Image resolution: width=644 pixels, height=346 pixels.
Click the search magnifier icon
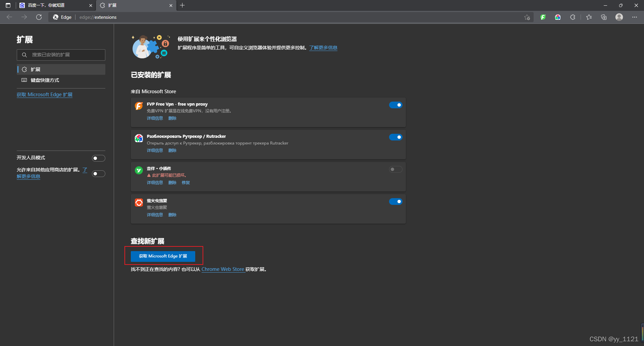[x=24, y=55]
